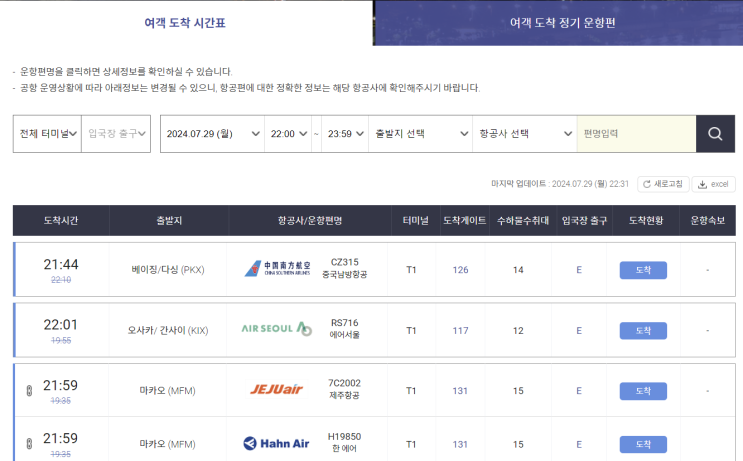Click the 도착게이트 column header
The height and width of the screenshot is (461, 743).
[464, 220]
